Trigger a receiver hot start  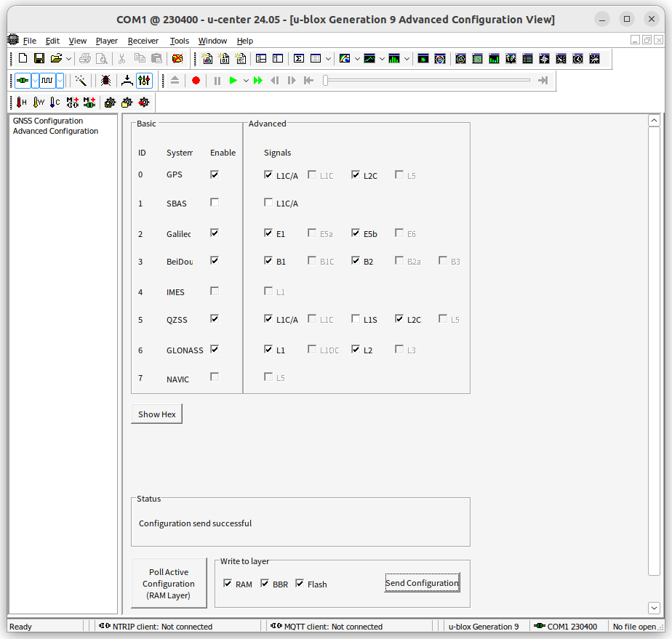coord(21,102)
